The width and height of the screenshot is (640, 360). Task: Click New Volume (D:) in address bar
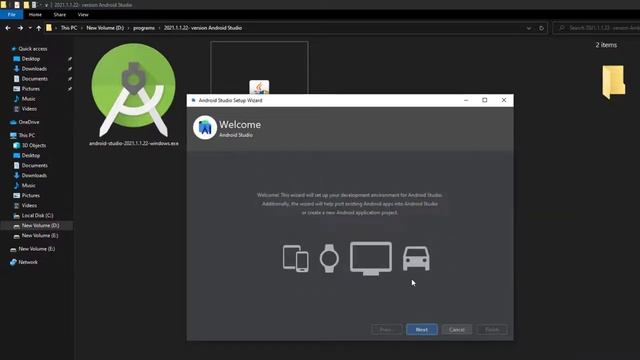(x=105, y=28)
